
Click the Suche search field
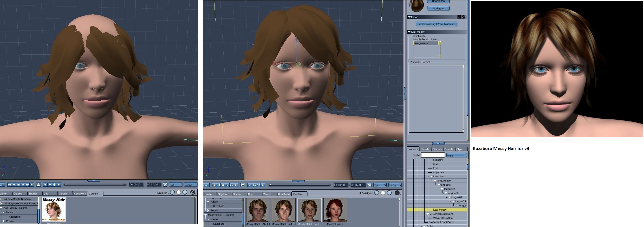pos(433,155)
